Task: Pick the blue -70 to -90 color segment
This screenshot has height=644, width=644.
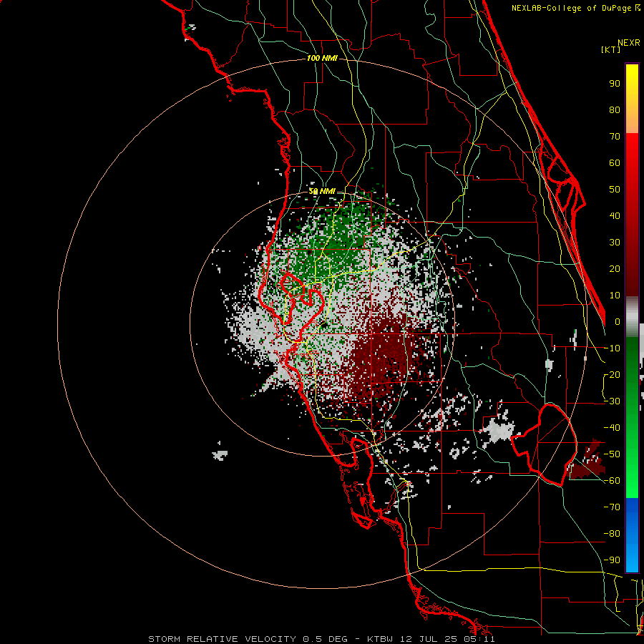Action: pyautogui.click(x=632, y=535)
